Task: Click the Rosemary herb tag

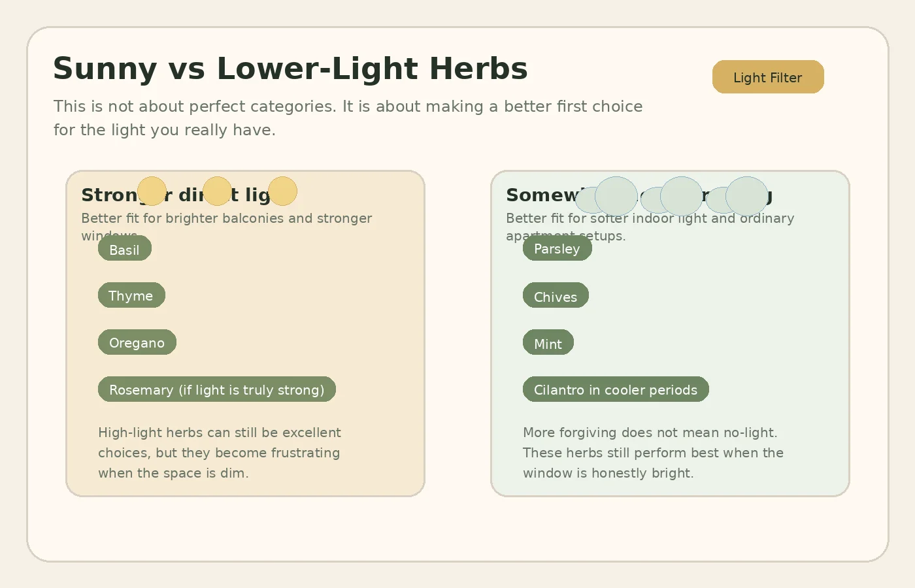Action: tap(216, 389)
